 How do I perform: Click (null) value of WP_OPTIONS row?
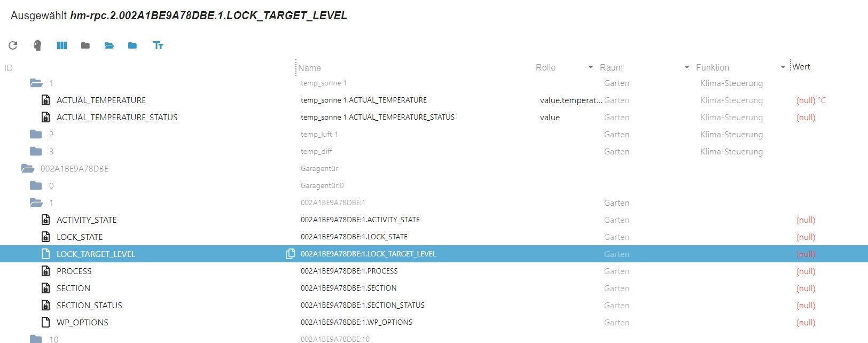coord(806,322)
